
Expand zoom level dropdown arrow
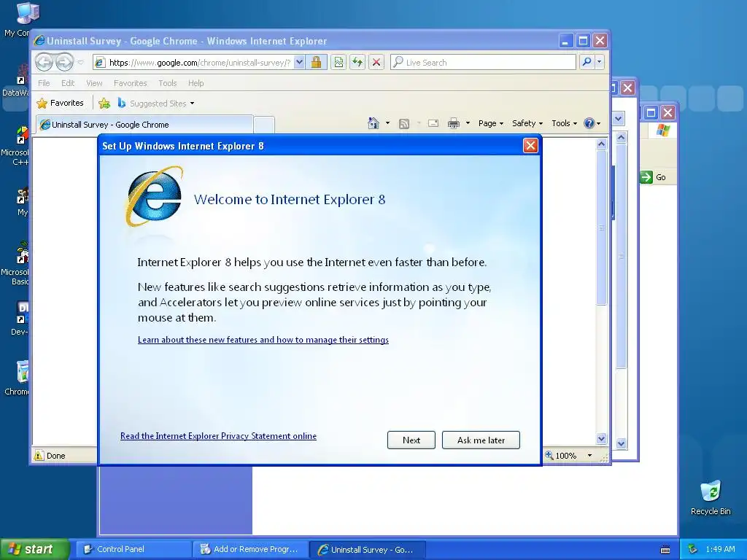[x=589, y=456]
